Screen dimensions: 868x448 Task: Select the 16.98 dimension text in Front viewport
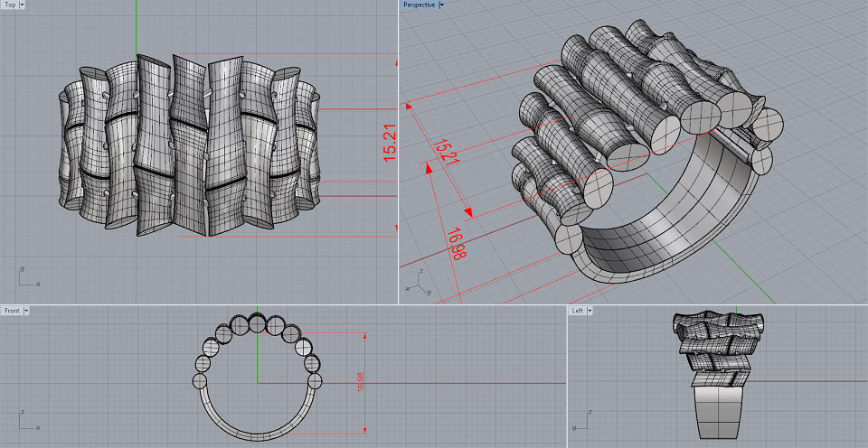coord(361,383)
